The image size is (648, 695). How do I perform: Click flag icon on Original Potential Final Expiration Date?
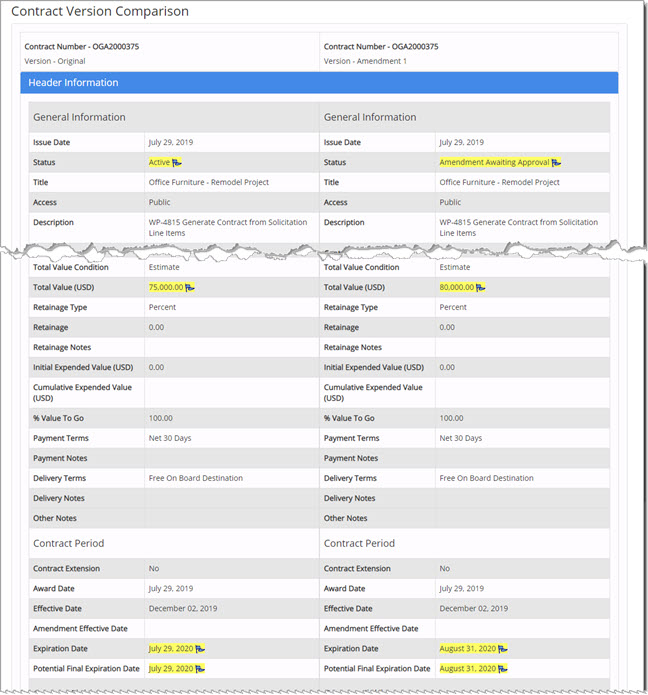point(200,669)
